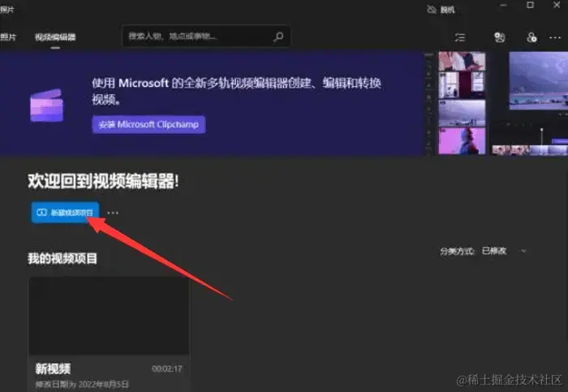
Task: Click the search box for people and places
Action: [x=206, y=37]
